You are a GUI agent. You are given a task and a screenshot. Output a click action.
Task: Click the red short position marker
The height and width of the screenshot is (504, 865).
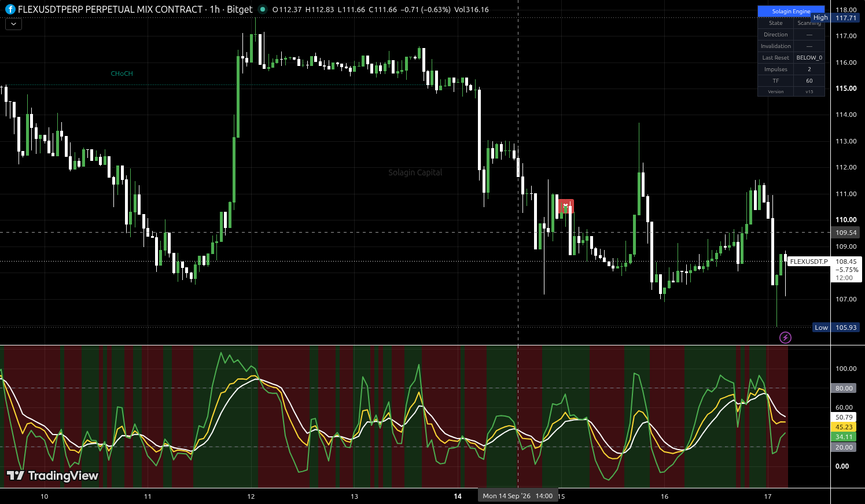pos(566,206)
